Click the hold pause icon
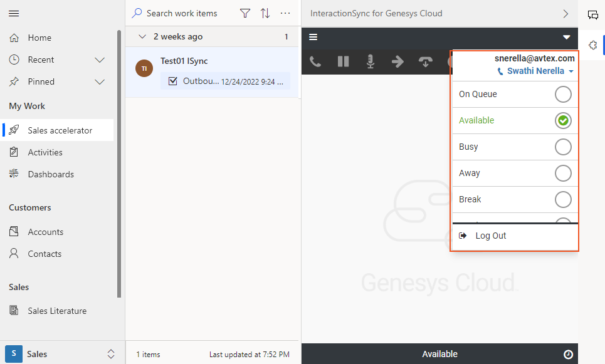Screen dimensions: 605x364 tap(343, 61)
